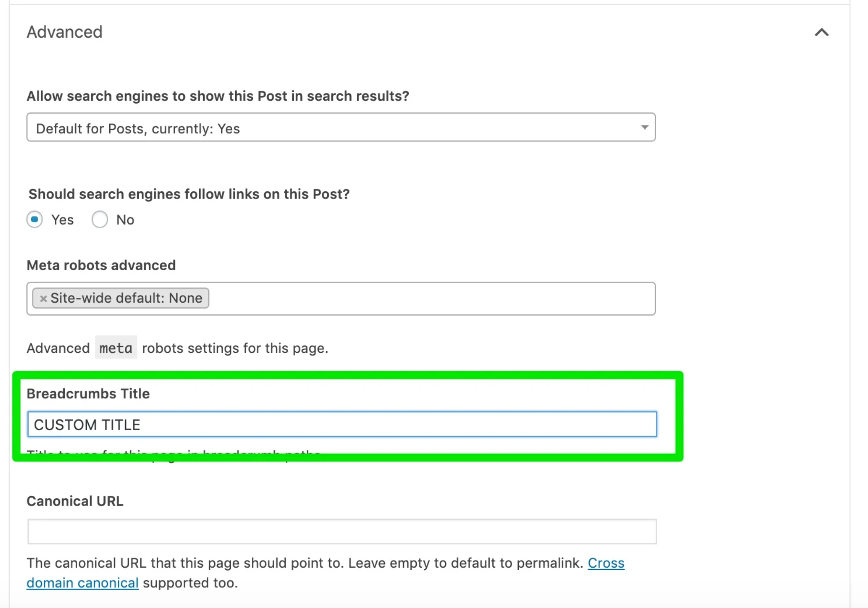Click the Meta robots advanced label
Viewport: 868px width, 608px height.
coord(101,265)
